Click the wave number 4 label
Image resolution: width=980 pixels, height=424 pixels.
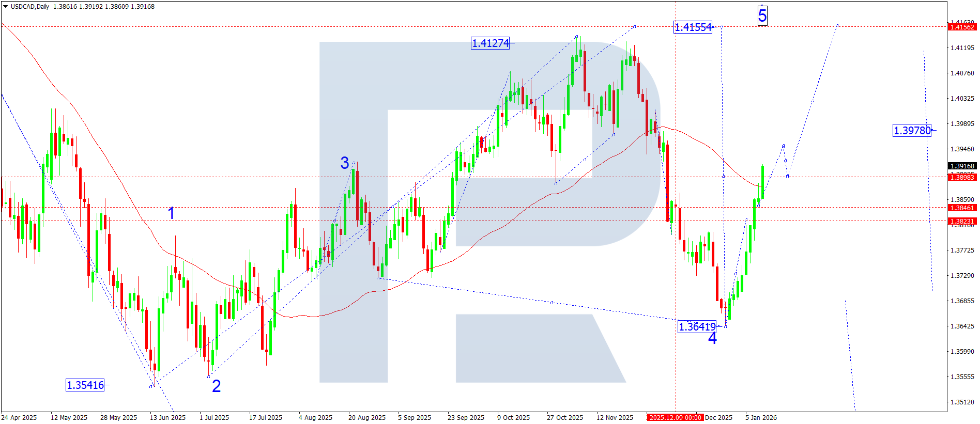(x=712, y=339)
